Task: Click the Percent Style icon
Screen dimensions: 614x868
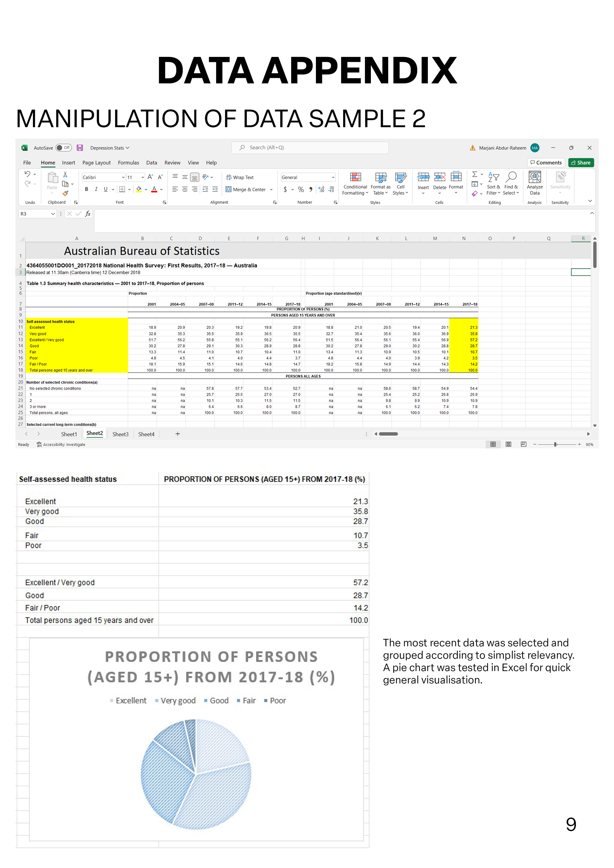Action: pyautogui.click(x=301, y=190)
